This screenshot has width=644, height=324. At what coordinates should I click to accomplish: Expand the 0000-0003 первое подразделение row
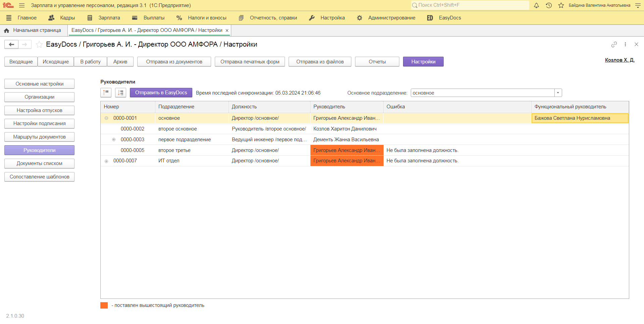pos(114,140)
